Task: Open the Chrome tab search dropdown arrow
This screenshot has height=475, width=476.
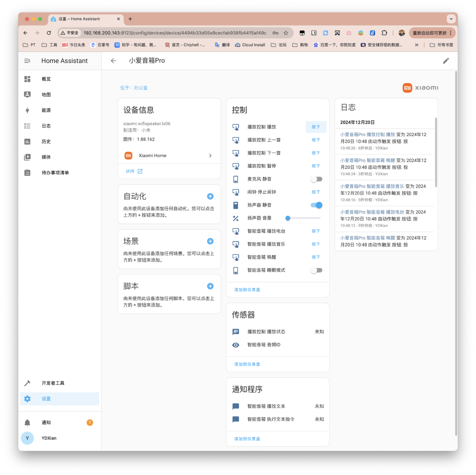Action: coord(450,19)
